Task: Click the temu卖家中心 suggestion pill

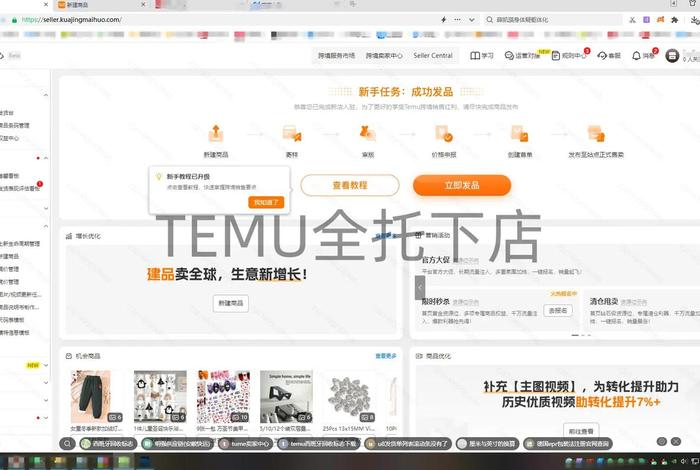Action: [245, 444]
